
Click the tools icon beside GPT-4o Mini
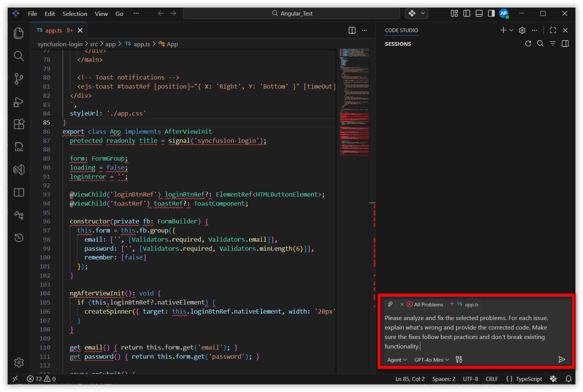click(459, 359)
